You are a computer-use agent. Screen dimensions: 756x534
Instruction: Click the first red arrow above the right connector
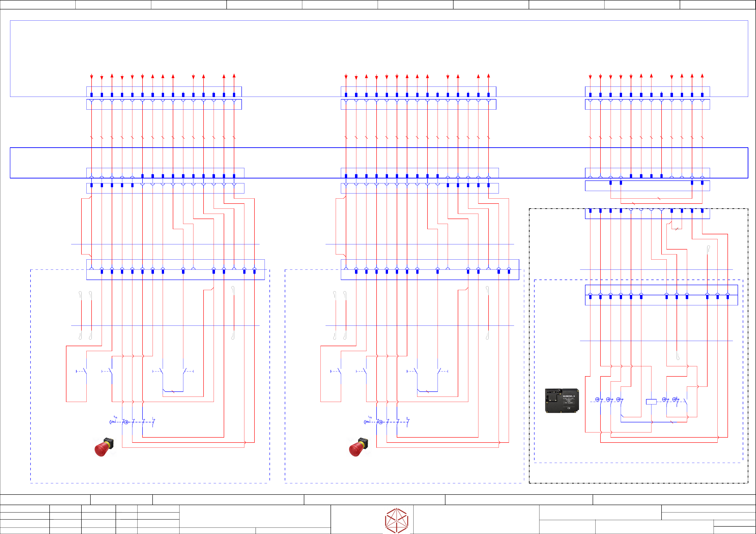[x=590, y=77]
